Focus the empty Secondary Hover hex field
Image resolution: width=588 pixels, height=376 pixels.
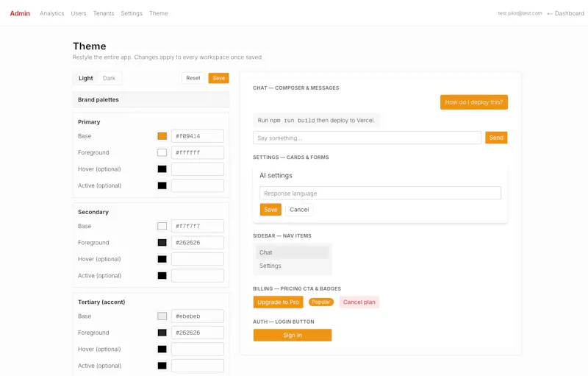198,259
